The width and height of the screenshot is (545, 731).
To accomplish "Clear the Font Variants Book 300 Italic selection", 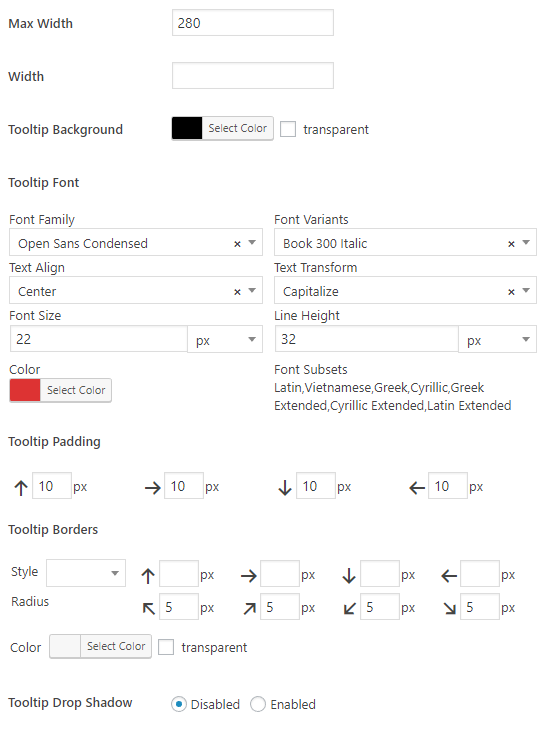I will (511, 244).
